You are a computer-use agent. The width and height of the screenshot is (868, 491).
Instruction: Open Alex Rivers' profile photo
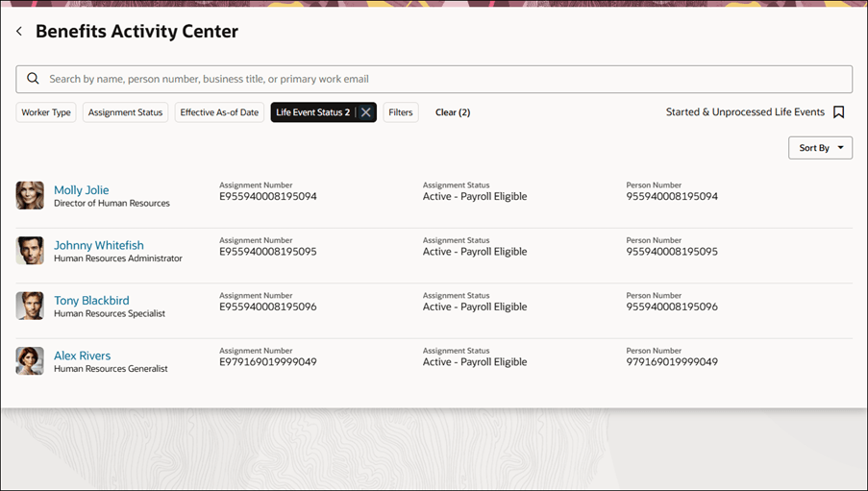[x=30, y=361]
